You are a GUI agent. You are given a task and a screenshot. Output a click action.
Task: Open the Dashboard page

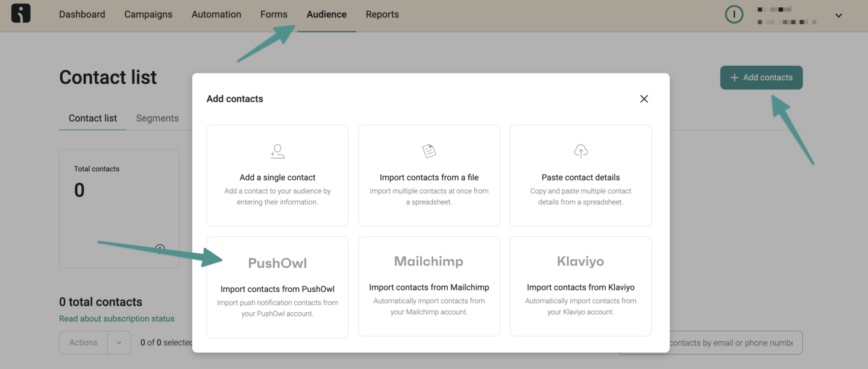click(82, 14)
